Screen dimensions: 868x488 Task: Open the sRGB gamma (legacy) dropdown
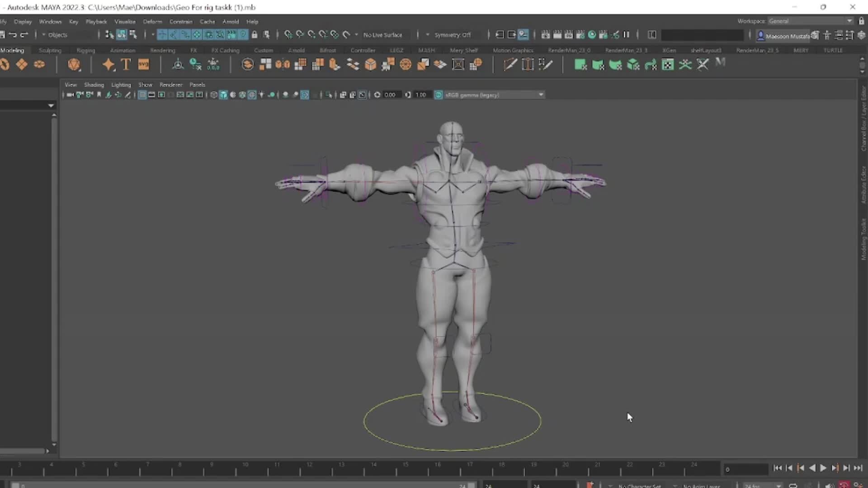point(541,95)
